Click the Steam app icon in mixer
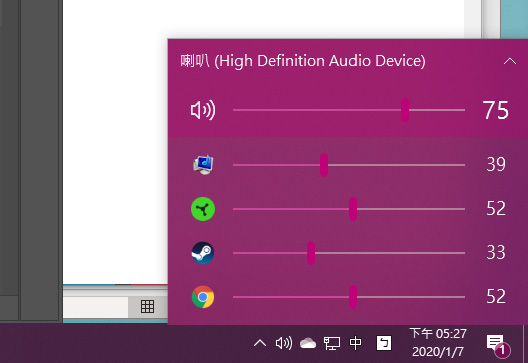This screenshot has width=528, height=363. (x=203, y=253)
